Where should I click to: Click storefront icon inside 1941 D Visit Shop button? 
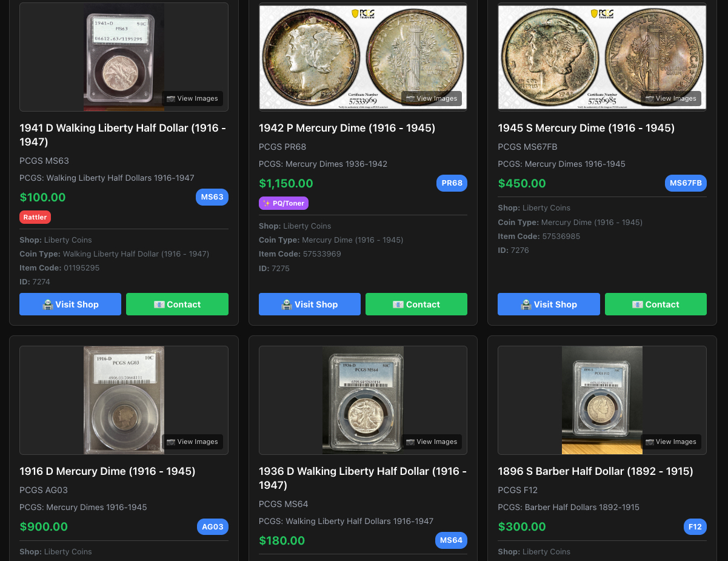point(47,304)
